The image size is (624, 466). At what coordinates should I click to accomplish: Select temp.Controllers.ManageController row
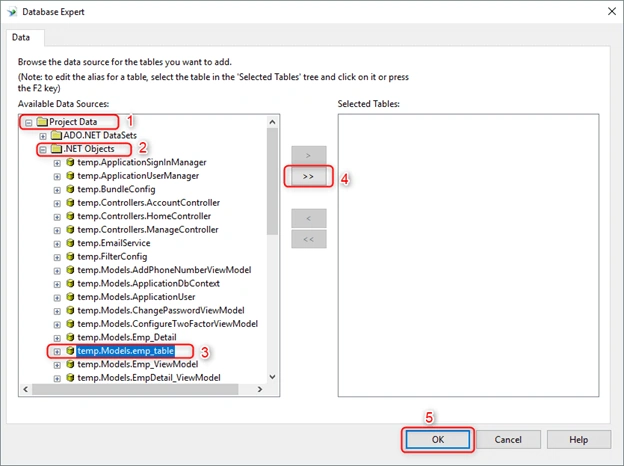148,230
